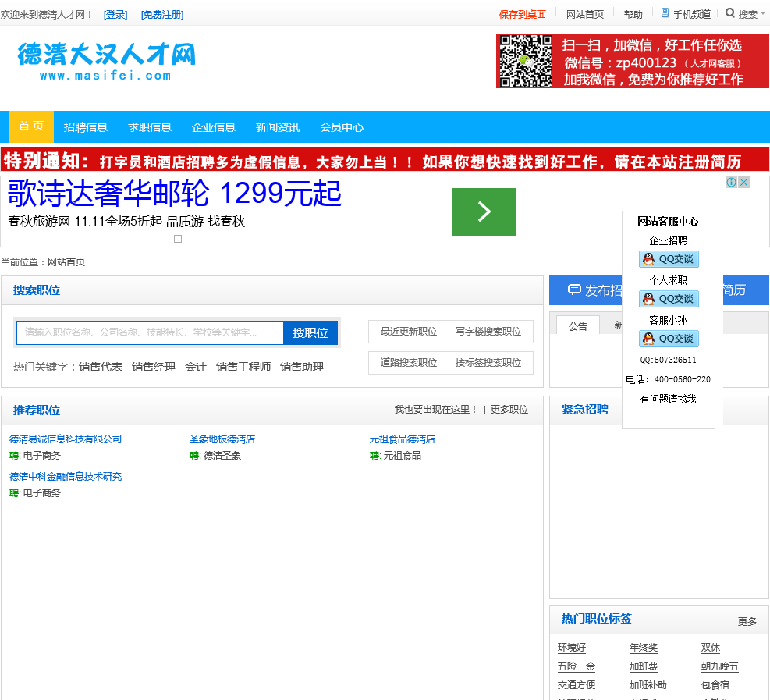Click the www.masifei.com site URL

pyautogui.click(x=105, y=76)
